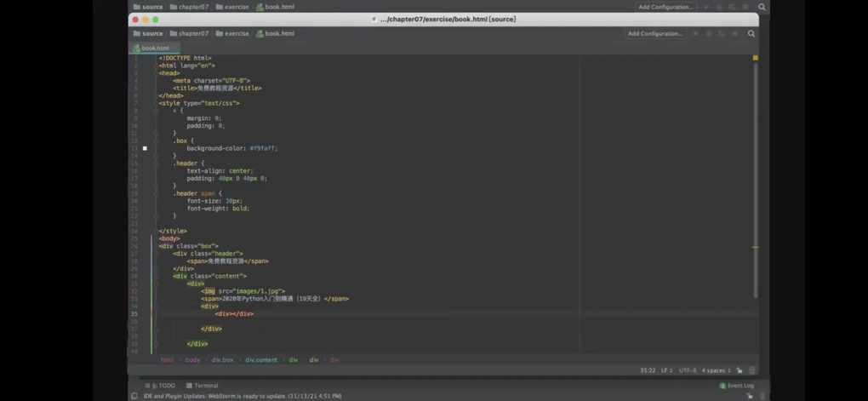Screen dimensions: 868x401
Task: Open the back window Add Configuration dropdown
Action: (x=666, y=7)
